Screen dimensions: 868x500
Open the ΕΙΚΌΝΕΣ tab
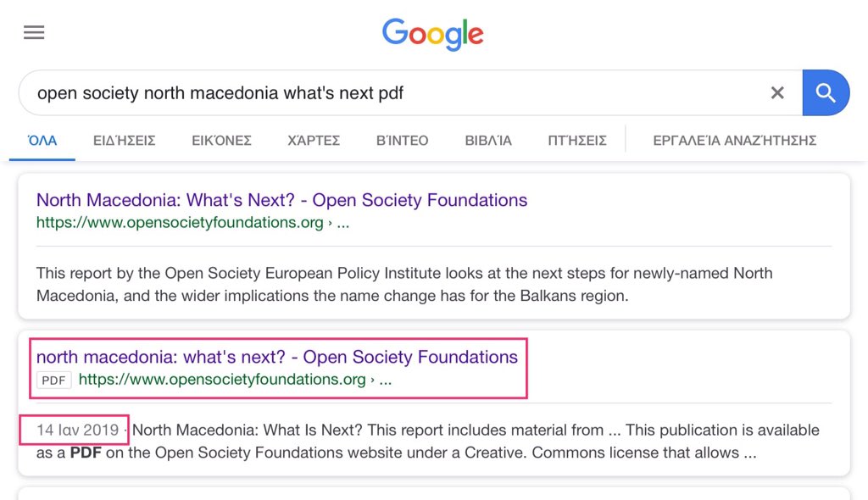coord(221,141)
